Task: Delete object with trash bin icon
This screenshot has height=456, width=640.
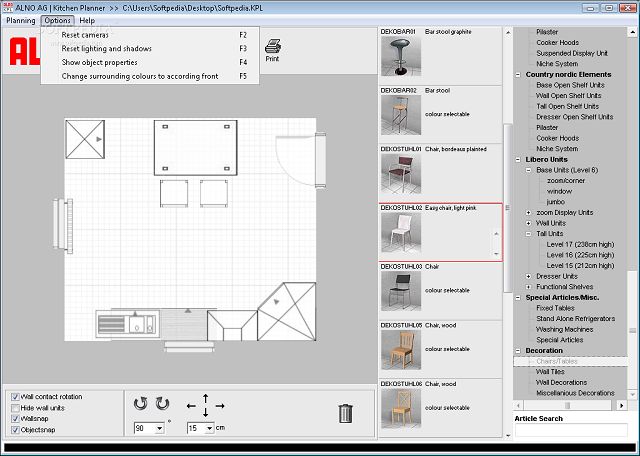Action: (345, 413)
